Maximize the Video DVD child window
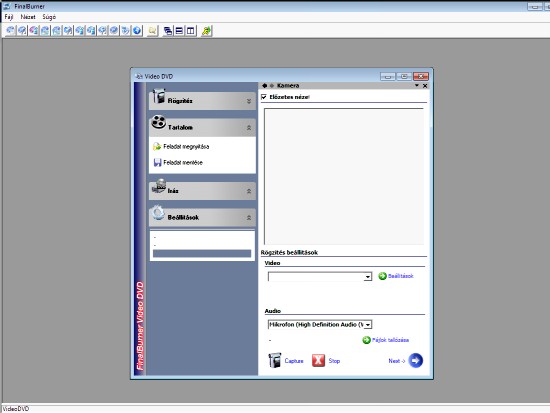The height and width of the screenshot is (413, 550). tap(404, 76)
